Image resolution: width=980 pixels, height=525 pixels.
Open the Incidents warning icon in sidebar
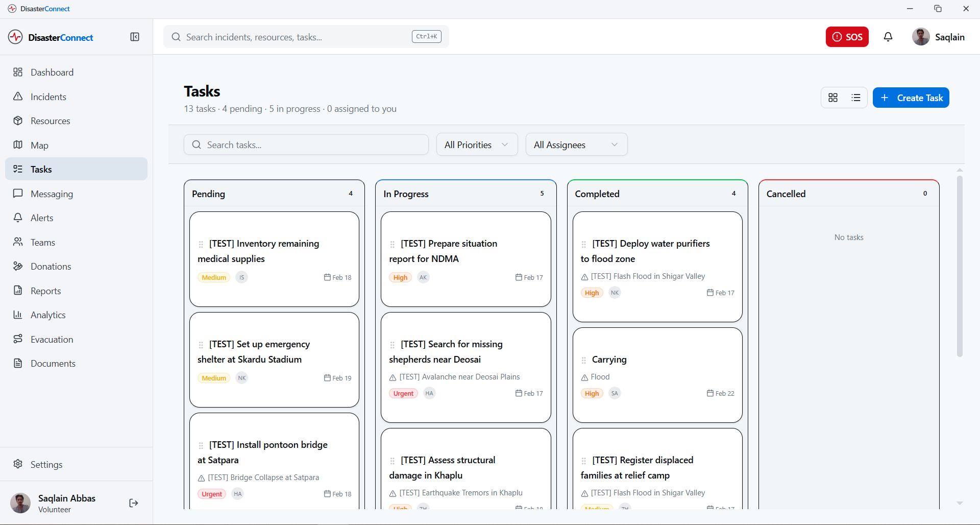[x=18, y=97]
